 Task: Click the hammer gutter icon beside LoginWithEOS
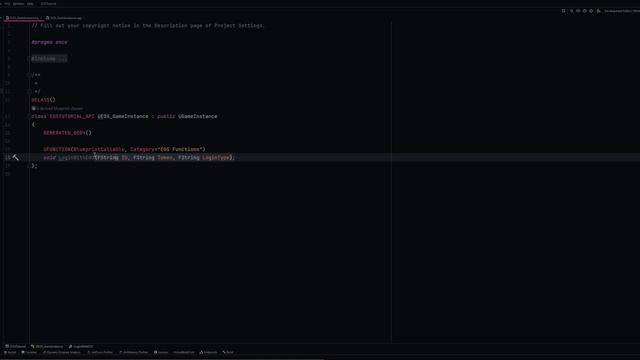pyautogui.click(x=16, y=158)
